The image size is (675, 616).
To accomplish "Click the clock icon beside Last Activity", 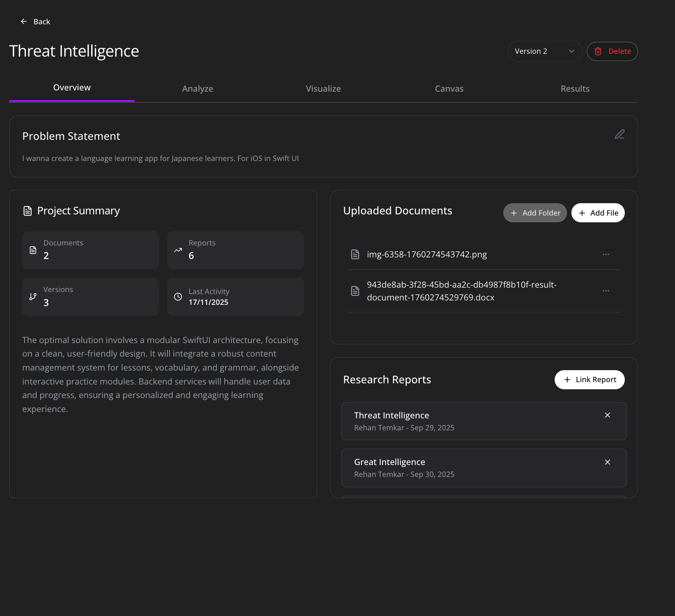I will (178, 296).
